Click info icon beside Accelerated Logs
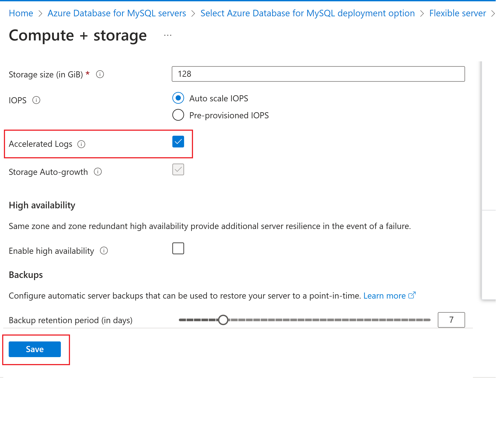 pos(81,144)
